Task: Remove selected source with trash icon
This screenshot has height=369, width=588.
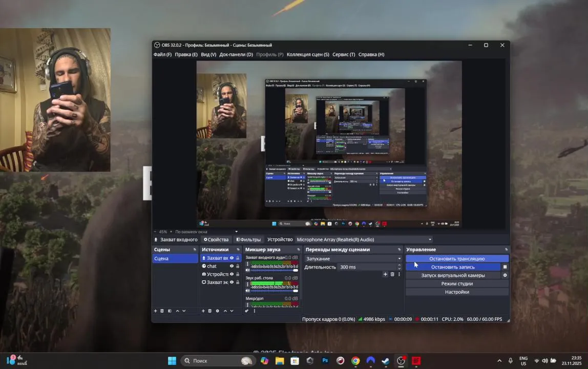Action: (x=210, y=311)
